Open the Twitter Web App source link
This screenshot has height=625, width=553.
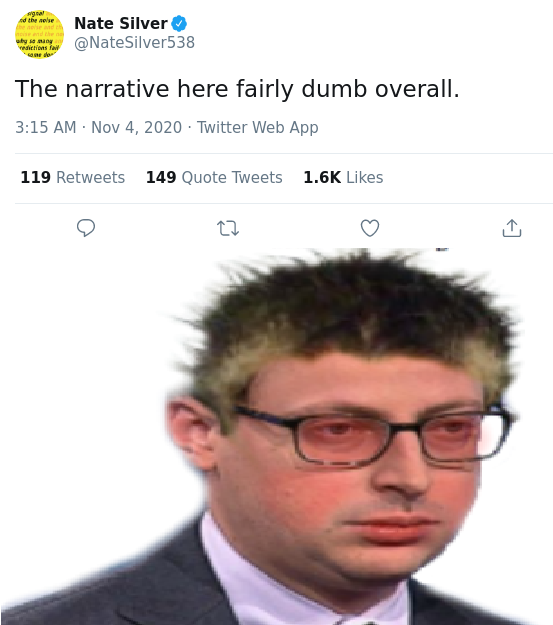coord(258,128)
